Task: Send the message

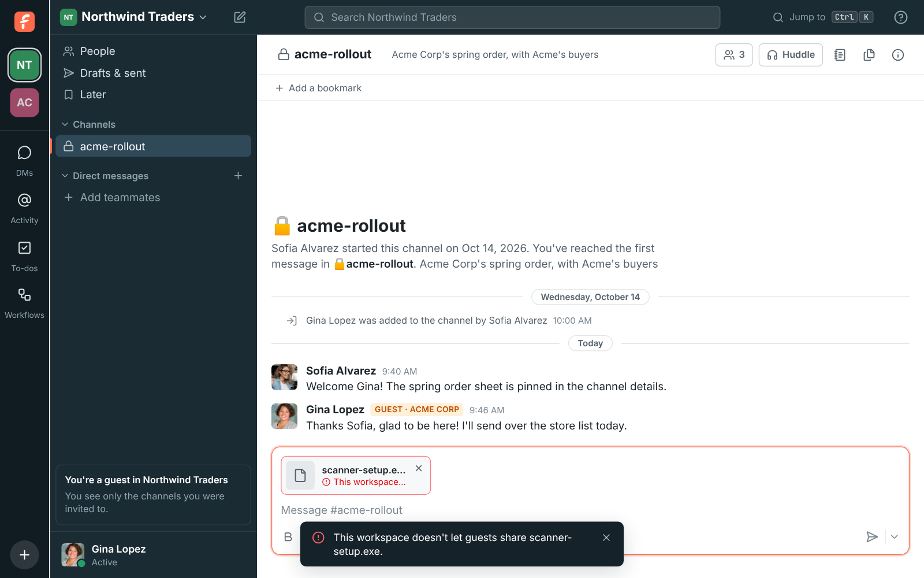Action: (x=872, y=537)
